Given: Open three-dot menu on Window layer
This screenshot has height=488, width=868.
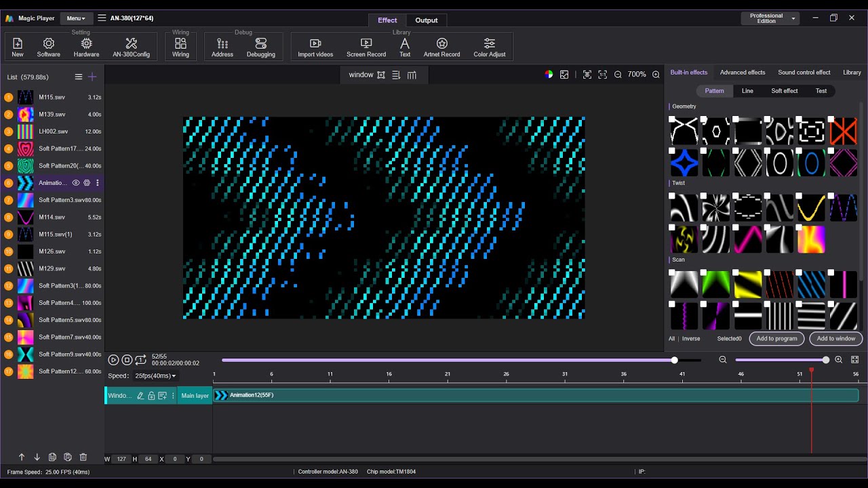Looking at the screenshot, I should coord(173,396).
